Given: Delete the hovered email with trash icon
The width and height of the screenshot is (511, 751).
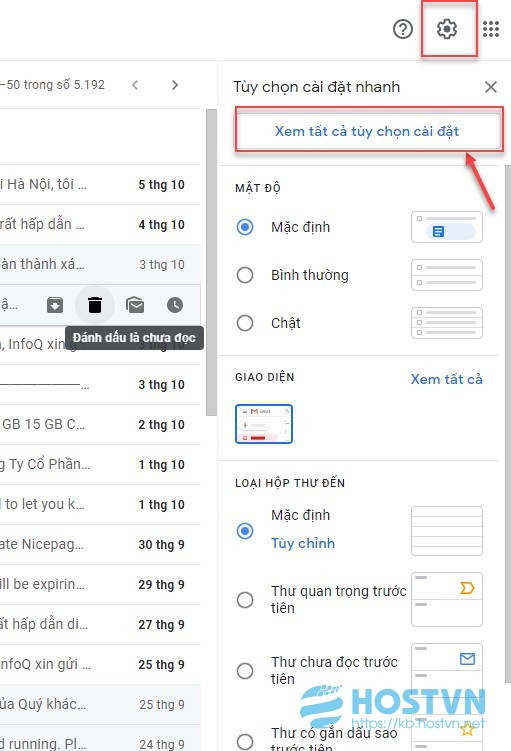Looking at the screenshot, I should (x=95, y=305).
